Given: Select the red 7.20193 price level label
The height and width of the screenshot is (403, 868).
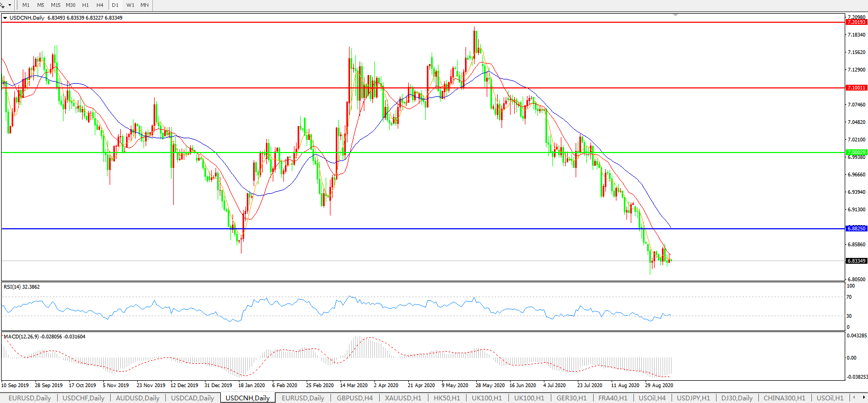Looking at the screenshot, I should coord(856,22).
